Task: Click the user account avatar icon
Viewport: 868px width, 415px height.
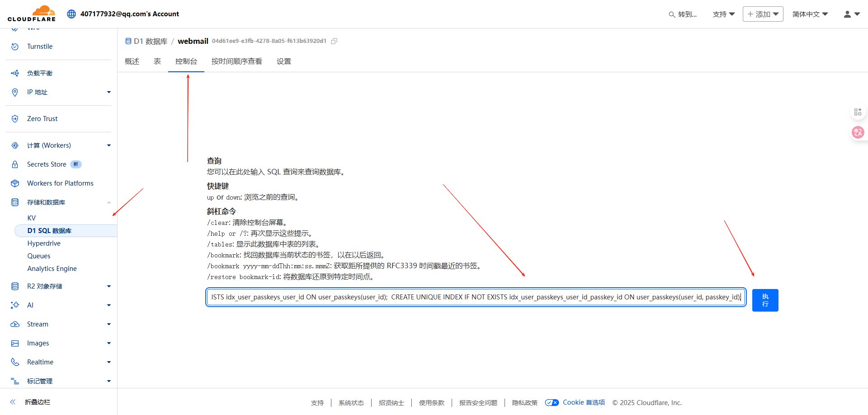Action: (846, 14)
